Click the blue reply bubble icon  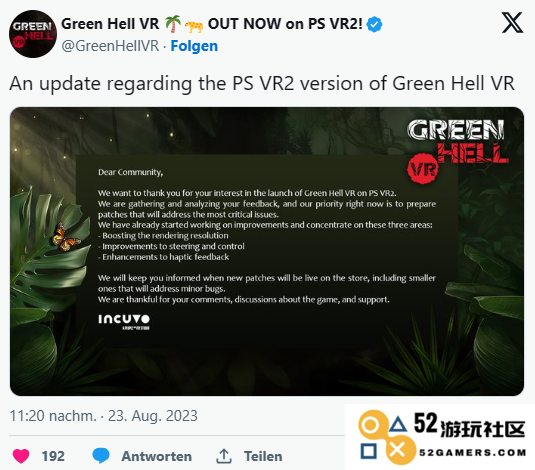[x=101, y=456]
